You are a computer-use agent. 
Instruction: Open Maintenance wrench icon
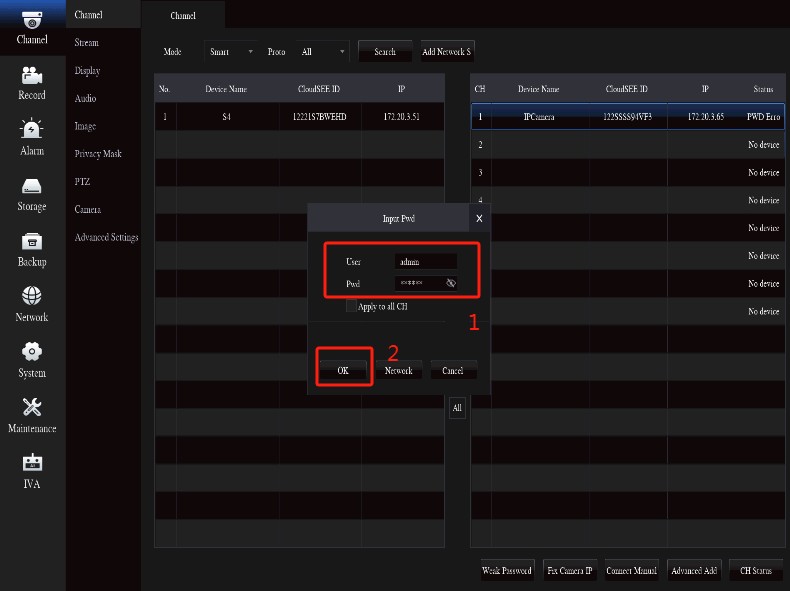coord(32,408)
